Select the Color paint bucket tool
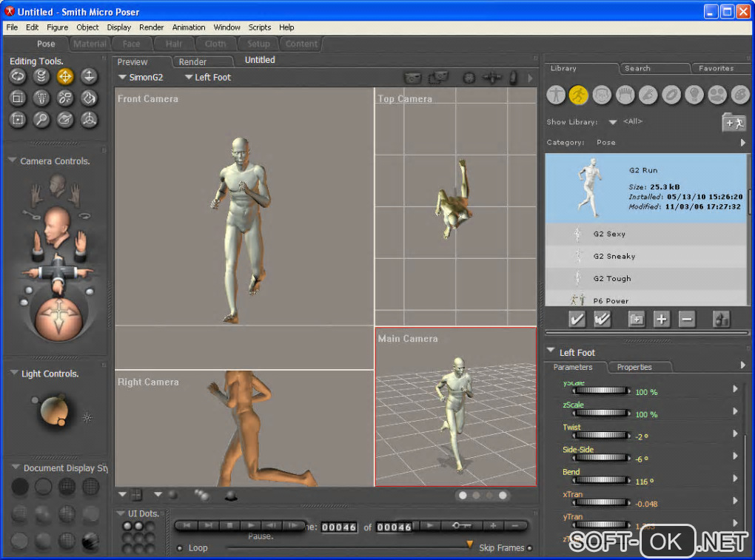 (89, 98)
